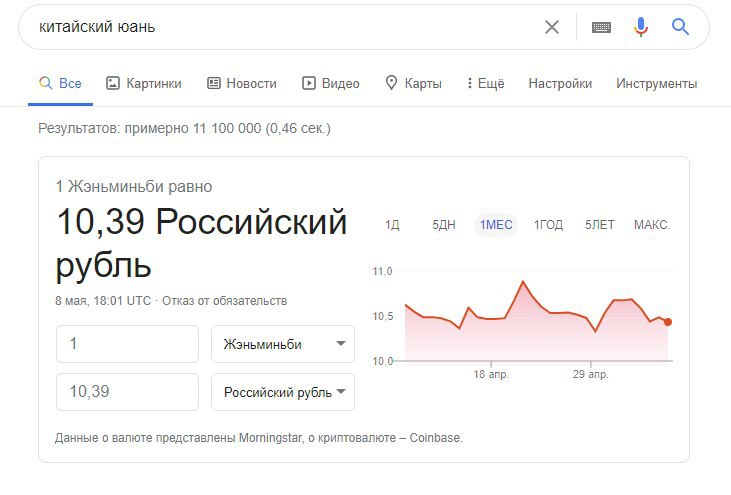Image resolution: width=731 pixels, height=495 pixels.
Task: Select the 5ДН chart range
Action: tap(443, 225)
